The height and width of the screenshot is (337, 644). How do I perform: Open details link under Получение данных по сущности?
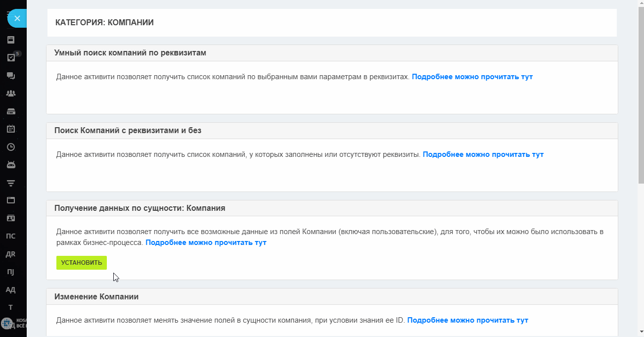coord(206,242)
